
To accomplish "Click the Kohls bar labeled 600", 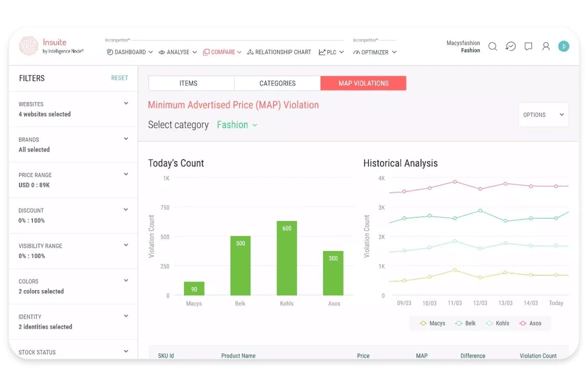I will tap(287, 258).
